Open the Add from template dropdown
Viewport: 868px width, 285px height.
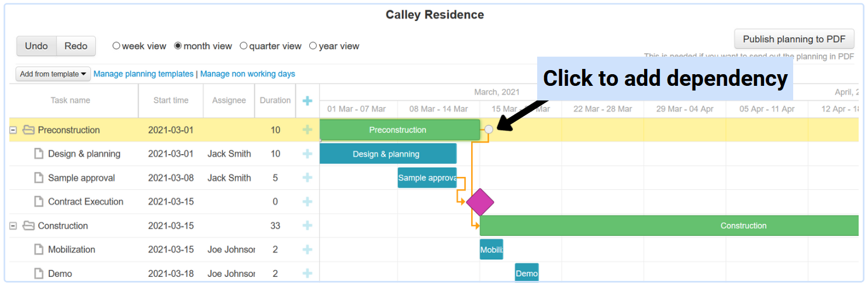(x=53, y=74)
